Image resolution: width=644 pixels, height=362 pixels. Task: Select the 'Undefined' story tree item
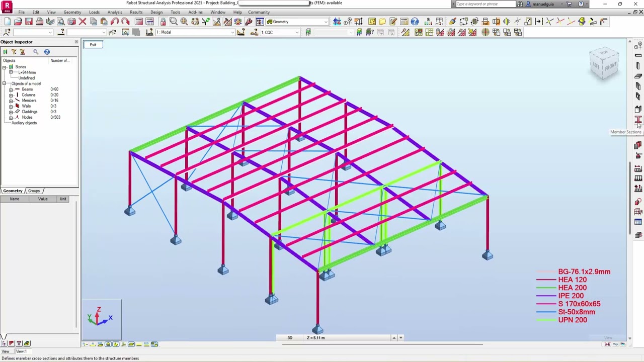[x=27, y=78]
